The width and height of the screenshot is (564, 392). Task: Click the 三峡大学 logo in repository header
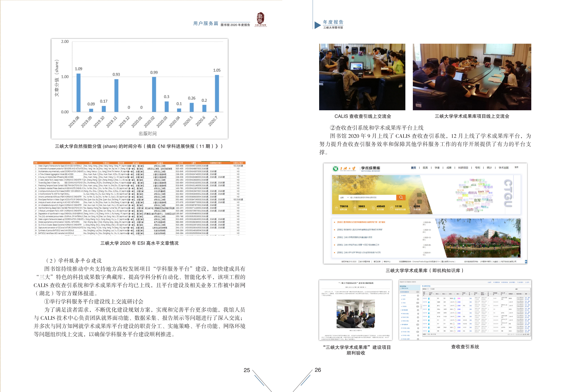(344, 168)
